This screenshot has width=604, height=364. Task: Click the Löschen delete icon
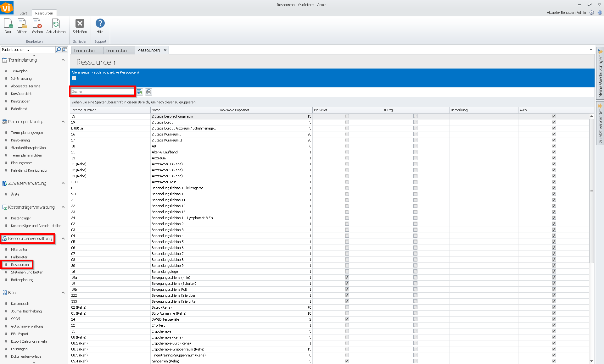coord(37,24)
